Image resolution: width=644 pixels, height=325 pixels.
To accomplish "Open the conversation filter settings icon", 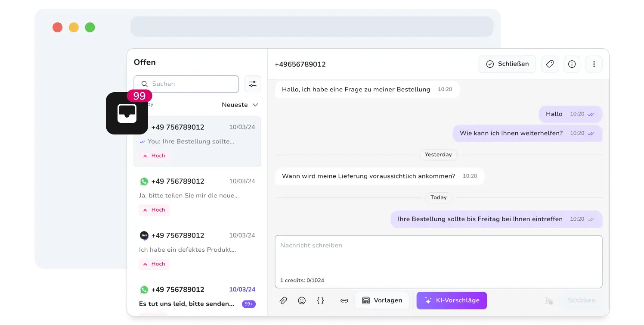I will click(x=253, y=84).
